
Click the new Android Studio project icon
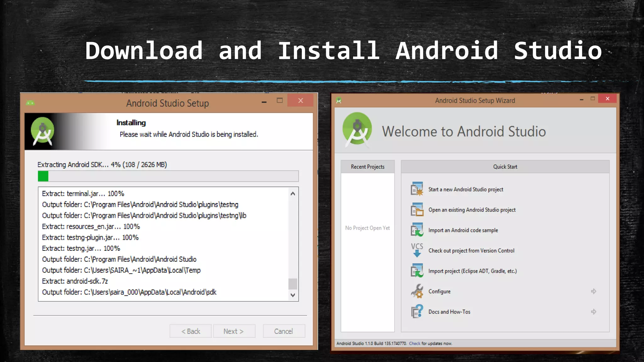417,189
